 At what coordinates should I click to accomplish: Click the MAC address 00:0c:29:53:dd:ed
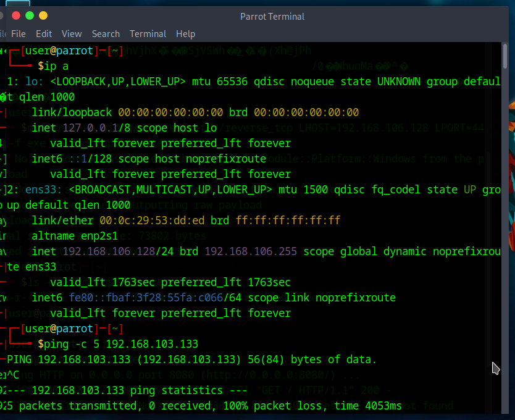(152, 220)
